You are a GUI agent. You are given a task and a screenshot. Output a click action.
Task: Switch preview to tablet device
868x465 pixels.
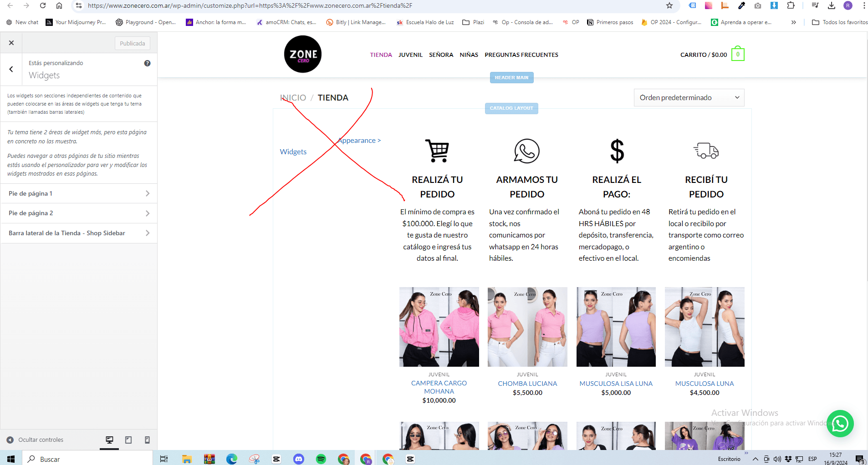128,440
